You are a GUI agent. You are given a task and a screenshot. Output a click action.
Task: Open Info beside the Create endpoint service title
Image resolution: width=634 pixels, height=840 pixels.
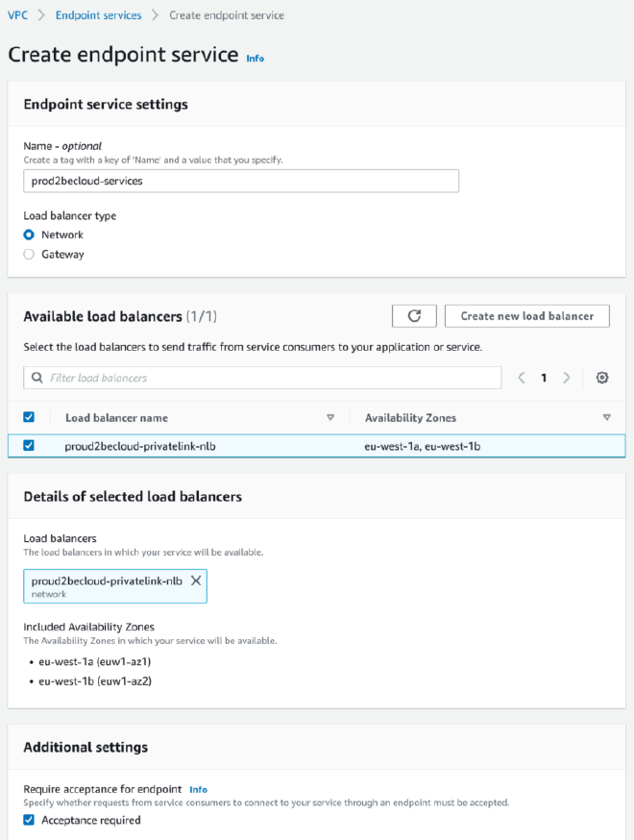(x=255, y=59)
